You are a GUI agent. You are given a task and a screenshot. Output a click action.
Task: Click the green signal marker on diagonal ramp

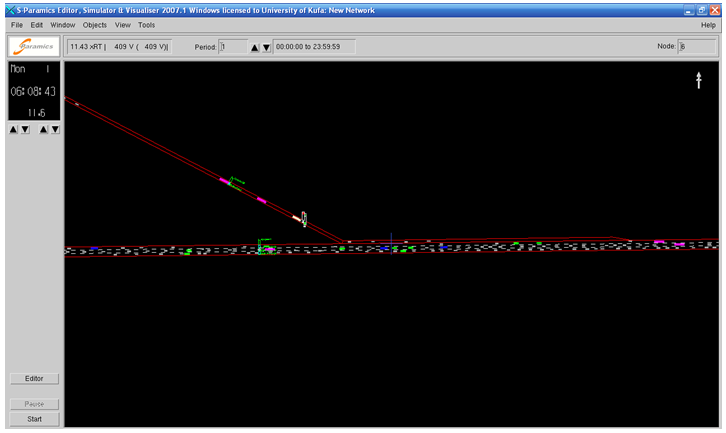236,181
